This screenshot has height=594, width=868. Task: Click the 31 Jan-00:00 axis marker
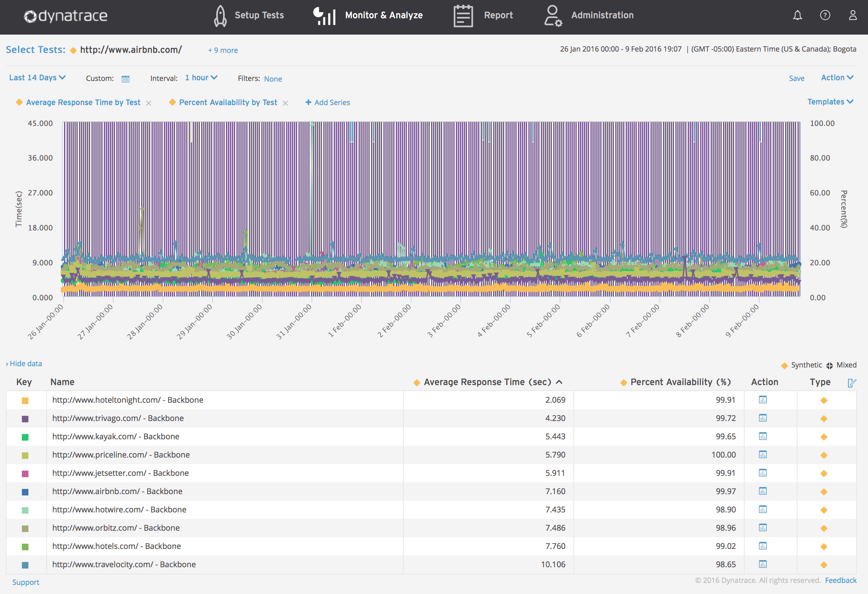[294, 322]
